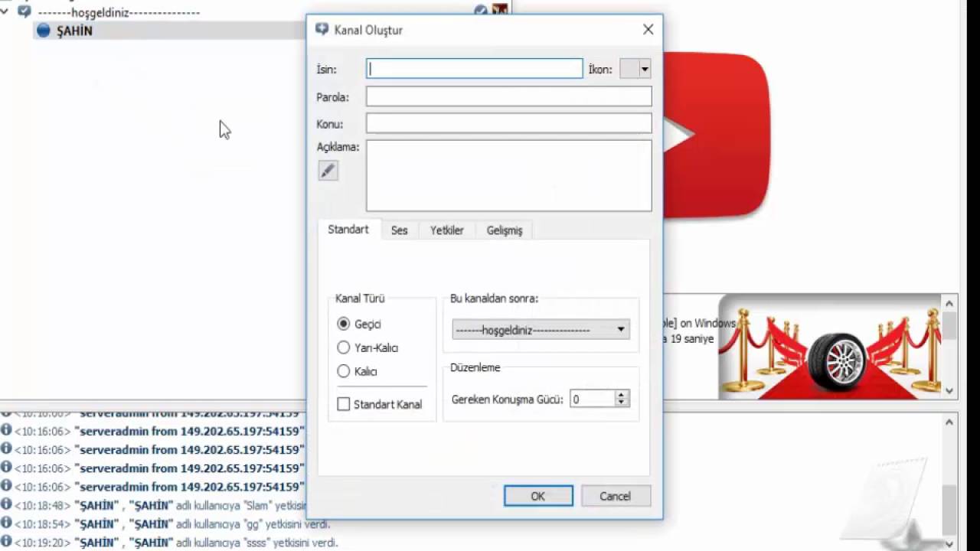Click the Gereken Konuşma Gücü value field
The width and height of the screenshot is (980, 551).
point(593,399)
